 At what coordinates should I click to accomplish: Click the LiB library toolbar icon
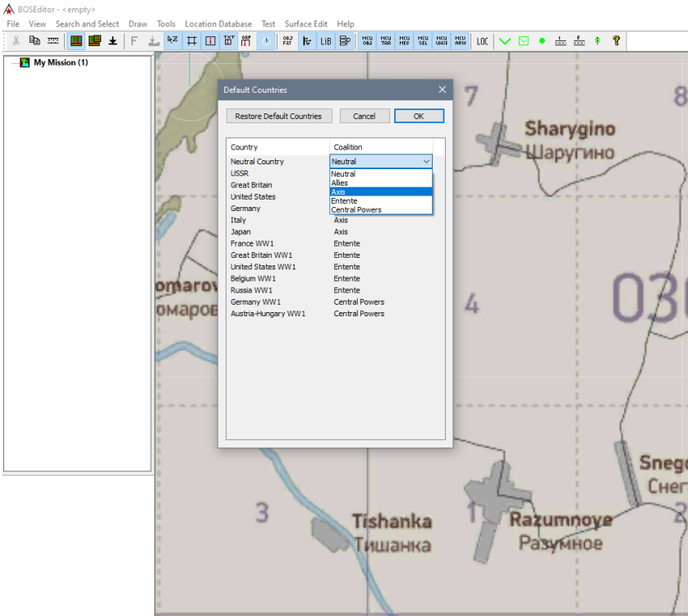pyautogui.click(x=326, y=40)
